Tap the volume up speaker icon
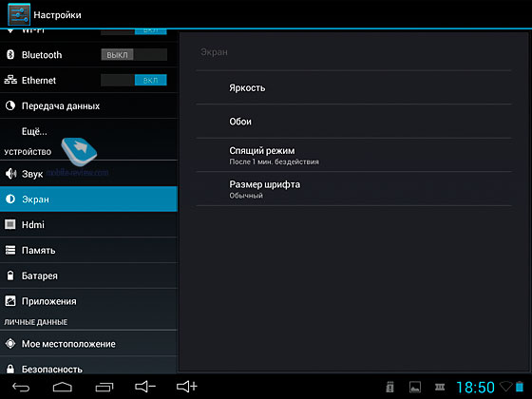This screenshot has height=399, width=532. coord(186,387)
